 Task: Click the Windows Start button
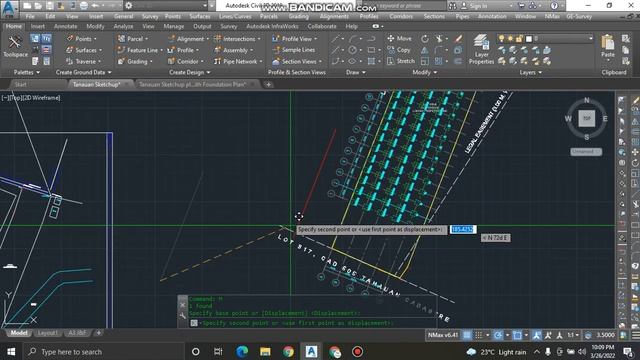click(x=11, y=352)
